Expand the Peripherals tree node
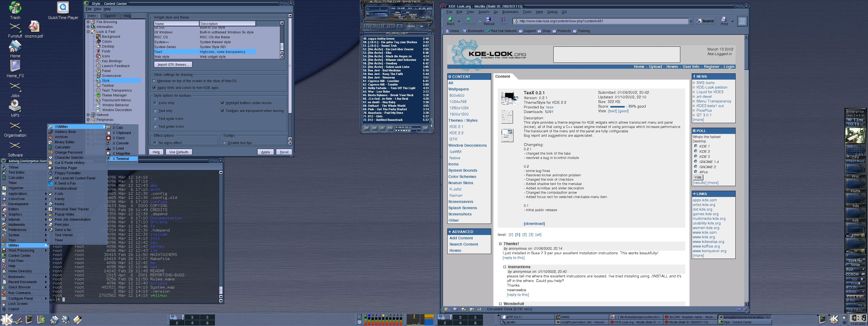The image size is (868, 326). (x=88, y=120)
